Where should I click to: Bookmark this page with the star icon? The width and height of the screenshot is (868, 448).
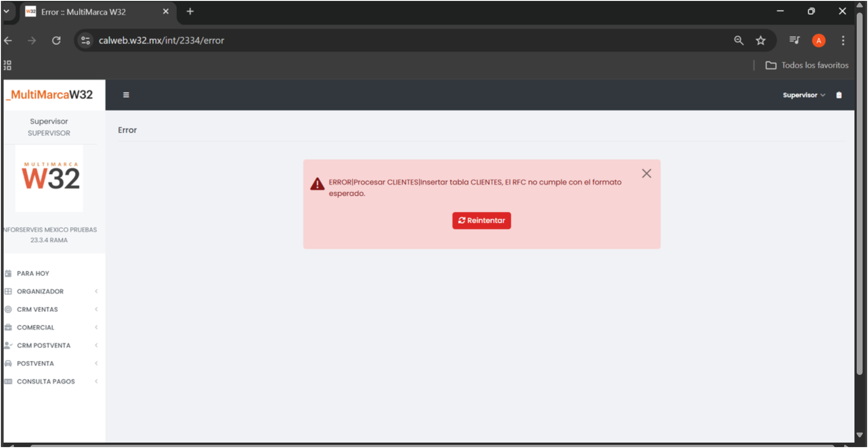pyautogui.click(x=761, y=41)
